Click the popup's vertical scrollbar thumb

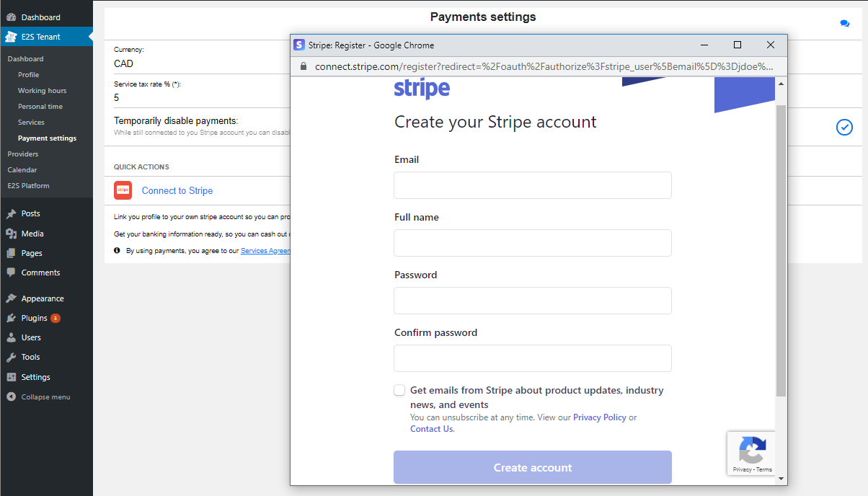click(781, 250)
